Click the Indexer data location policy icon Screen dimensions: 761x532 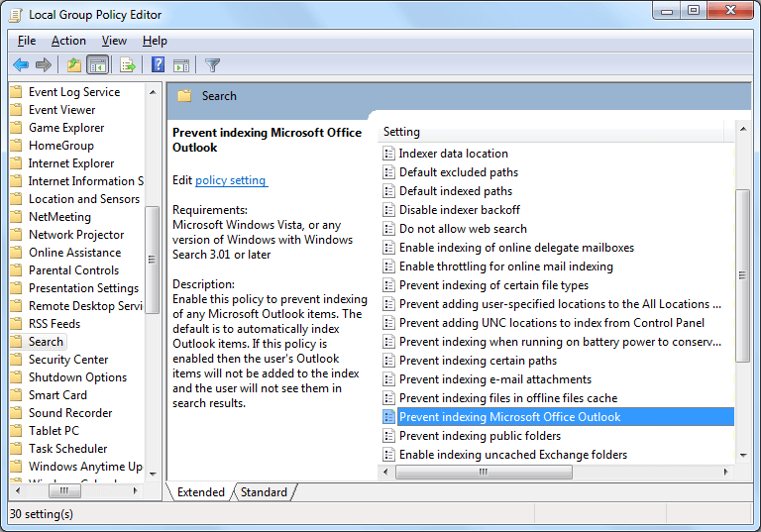click(388, 154)
